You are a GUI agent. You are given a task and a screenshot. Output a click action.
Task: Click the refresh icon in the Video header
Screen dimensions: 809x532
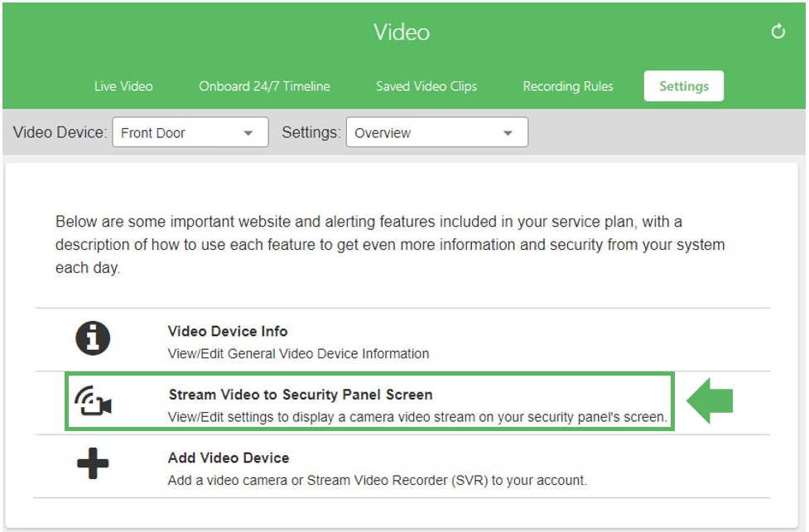pyautogui.click(x=778, y=31)
